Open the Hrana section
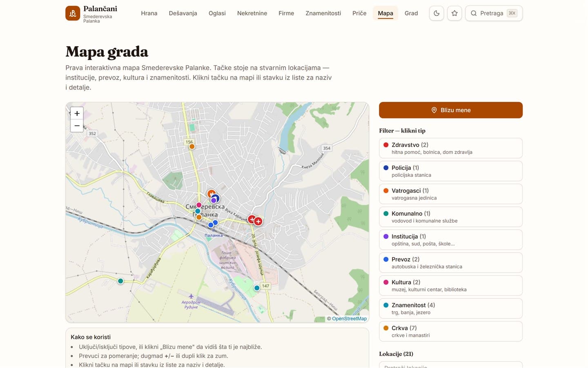The image size is (588, 368). [x=149, y=13]
